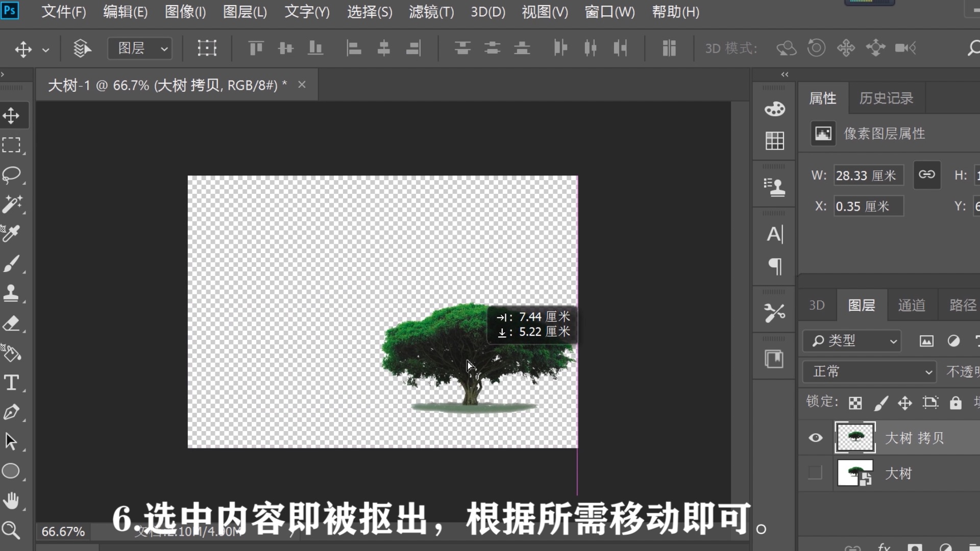This screenshot has height=551, width=980.
Task: Click the W width field 28.33 厘米
Action: click(869, 176)
